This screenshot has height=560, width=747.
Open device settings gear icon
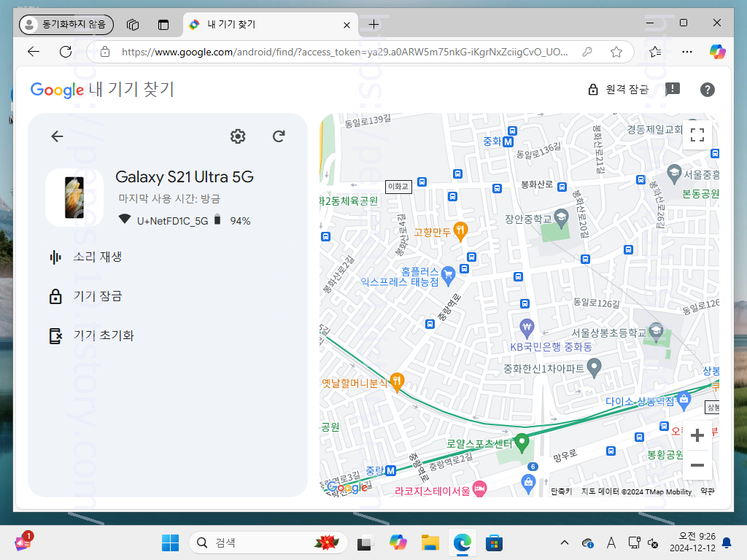pos(238,136)
